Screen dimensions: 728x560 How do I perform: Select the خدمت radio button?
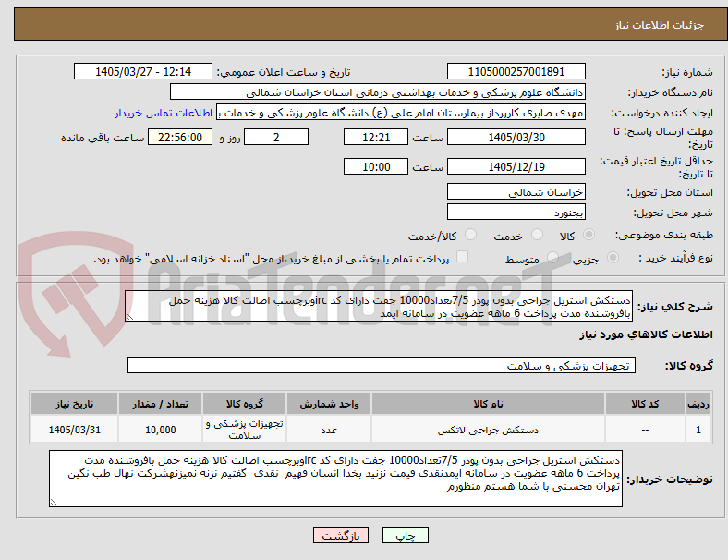point(537,235)
